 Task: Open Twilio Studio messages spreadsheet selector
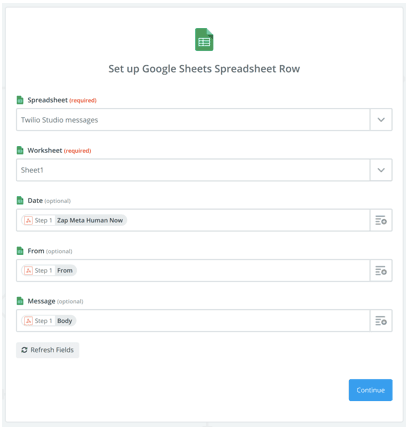[193, 120]
